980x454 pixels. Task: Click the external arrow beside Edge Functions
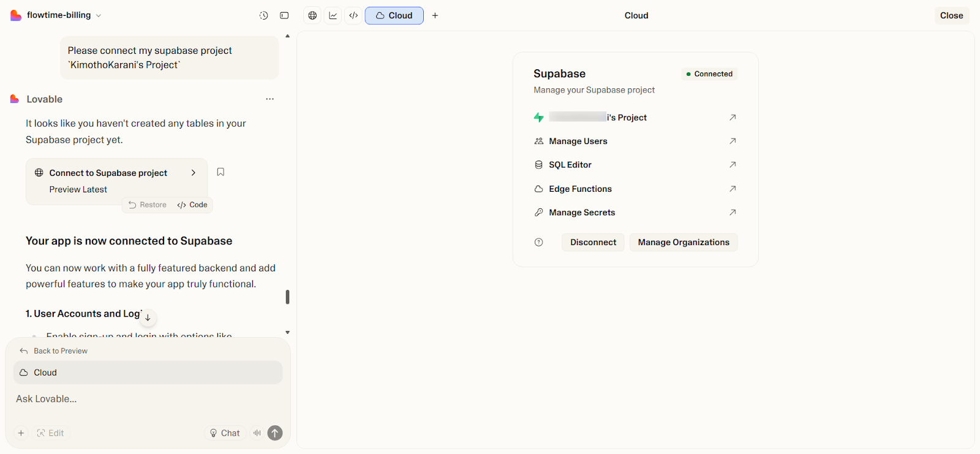pyautogui.click(x=733, y=189)
